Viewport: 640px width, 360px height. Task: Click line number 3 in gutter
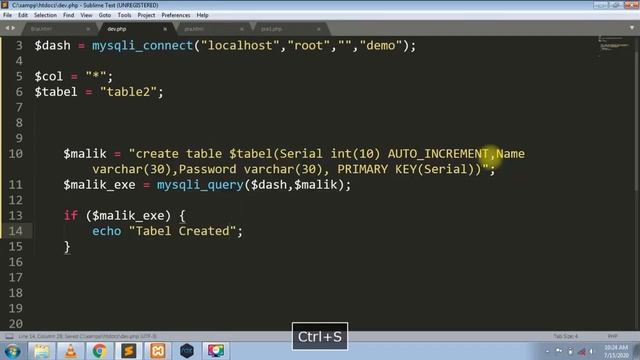coord(19,45)
